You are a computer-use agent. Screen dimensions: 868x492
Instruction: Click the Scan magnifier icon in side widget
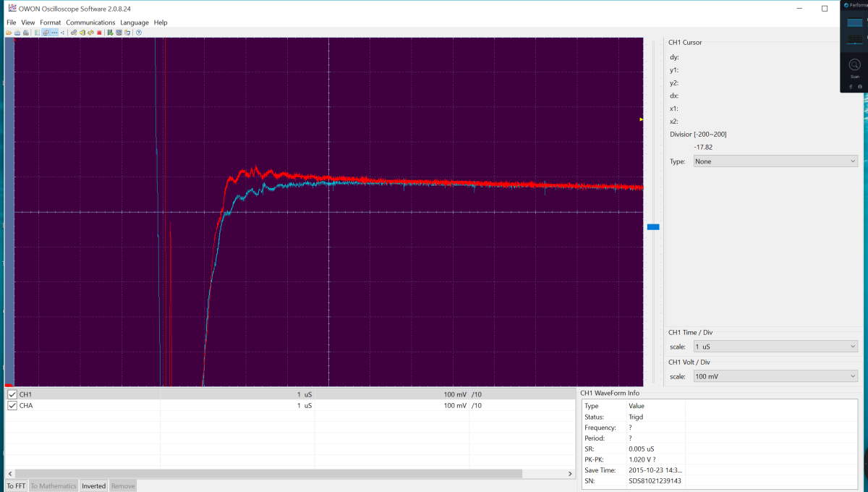coord(854,64)
